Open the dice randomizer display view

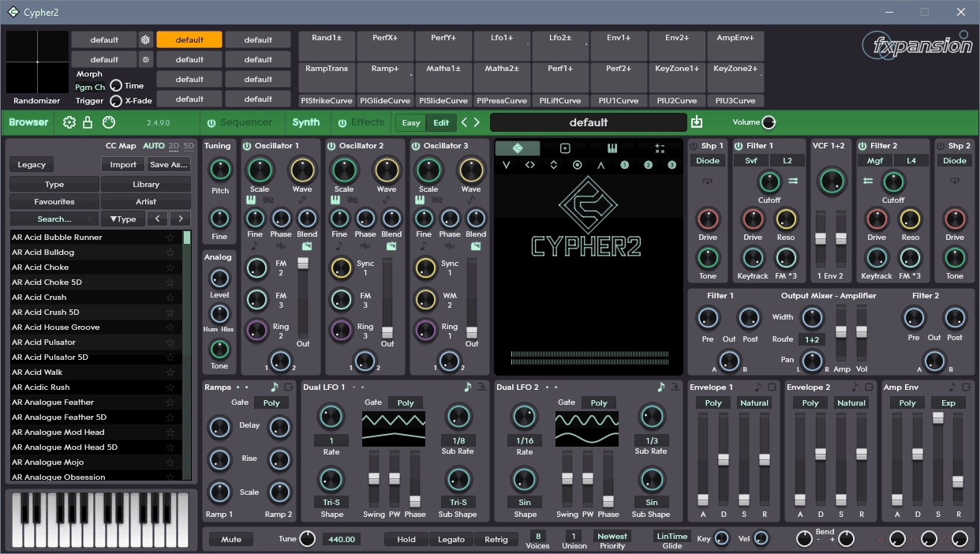pyautogui.click(x=565, y=148)
